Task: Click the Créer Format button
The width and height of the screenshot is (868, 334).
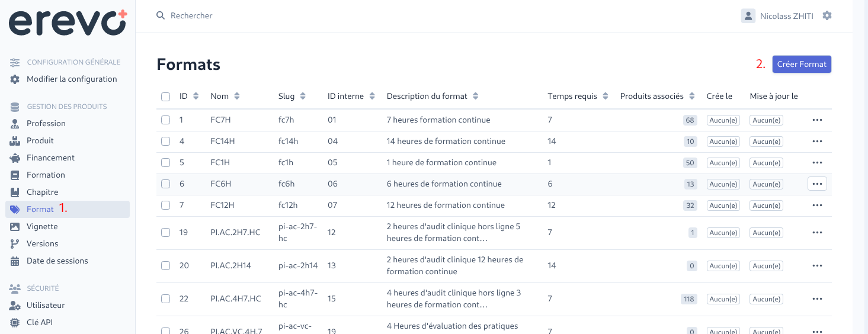Action: [802, 64]
